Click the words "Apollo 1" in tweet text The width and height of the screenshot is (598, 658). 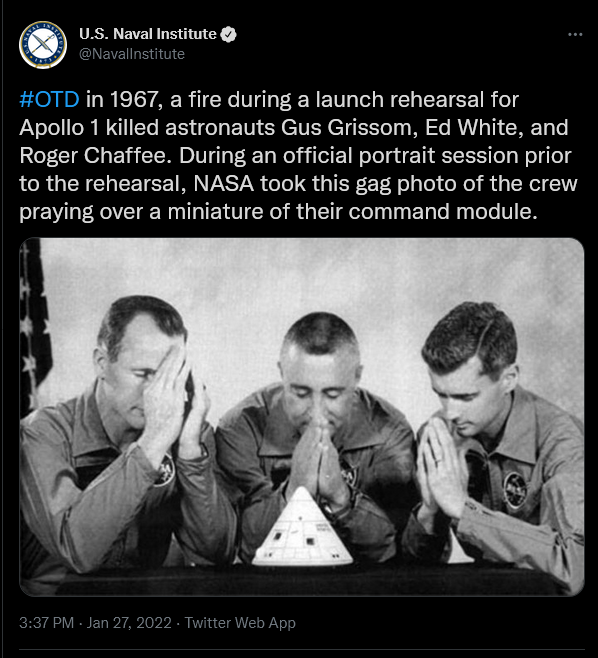pyautogui.click(x=59, y=128)
